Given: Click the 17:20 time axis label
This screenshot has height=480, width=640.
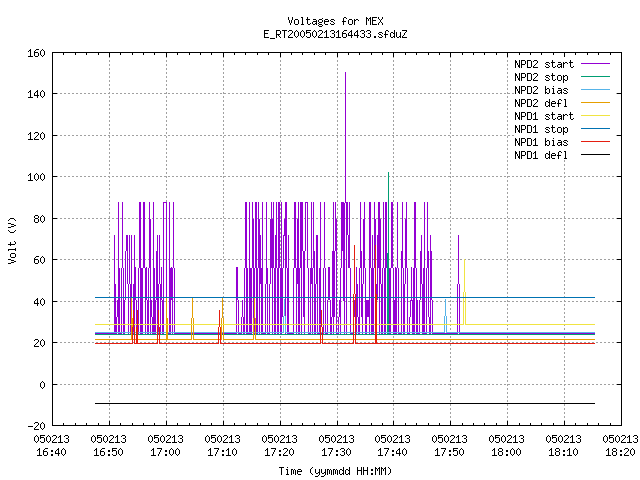Looking at the screenshot, I should click(x=280, y=452).
